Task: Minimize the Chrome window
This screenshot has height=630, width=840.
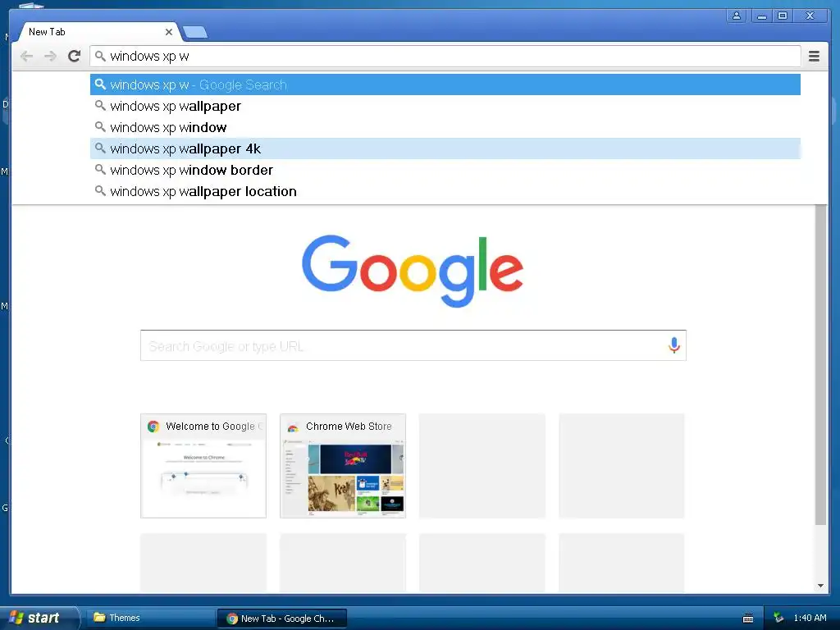Action: tap(761, 16)
